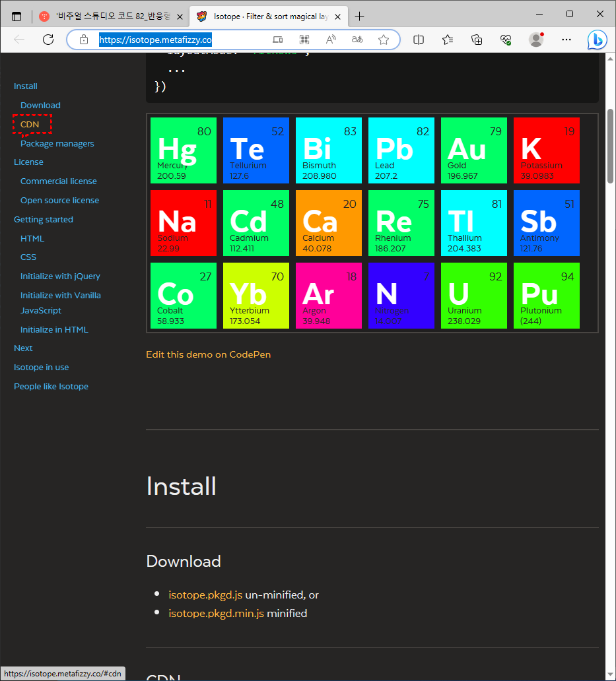
Task: Click the Re Rhenium element tile
Action: 401,223
